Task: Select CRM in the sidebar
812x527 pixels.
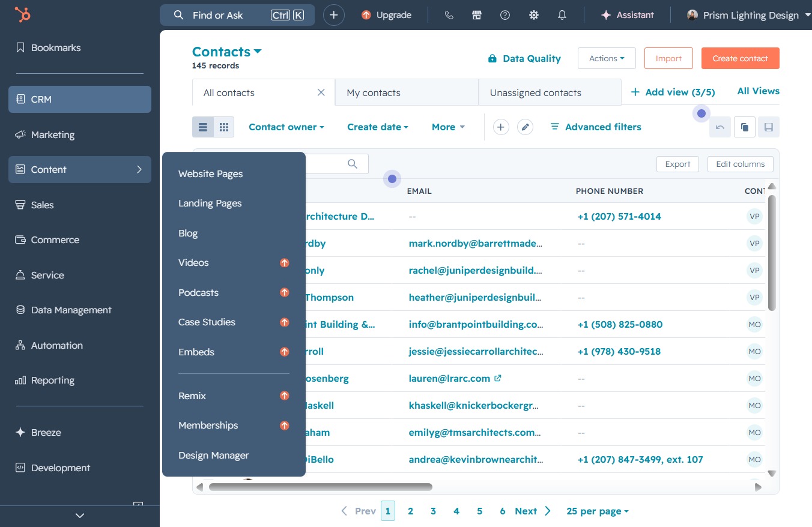Action: [x=80, y=99]
